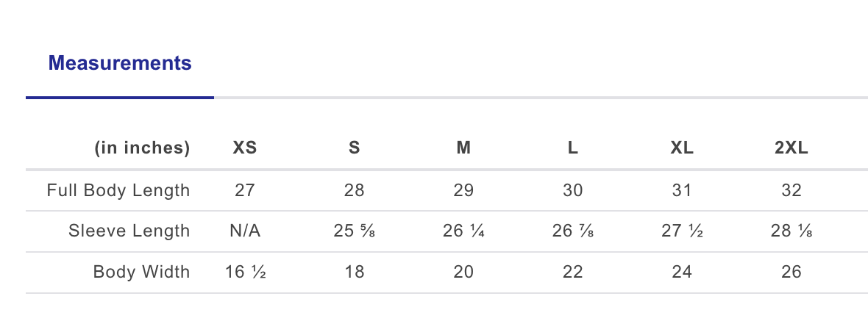Image resolution: width=868 pixels, height=310 pixels.
Task: Click the S size column header
Action: click(x=354, y=148)
